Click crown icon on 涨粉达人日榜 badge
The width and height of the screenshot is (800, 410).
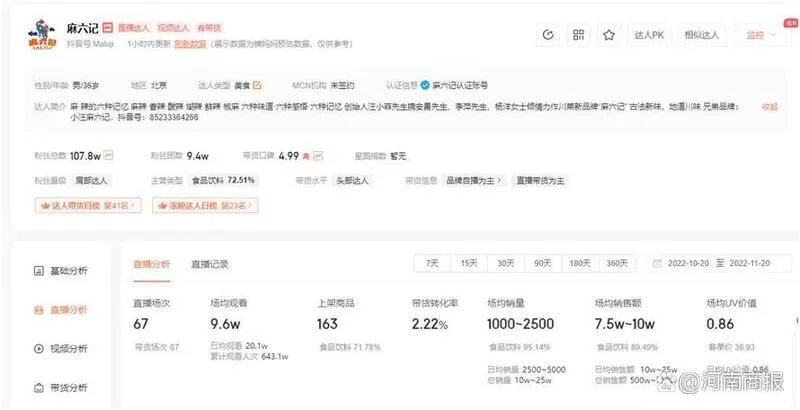tap(163, 206)
